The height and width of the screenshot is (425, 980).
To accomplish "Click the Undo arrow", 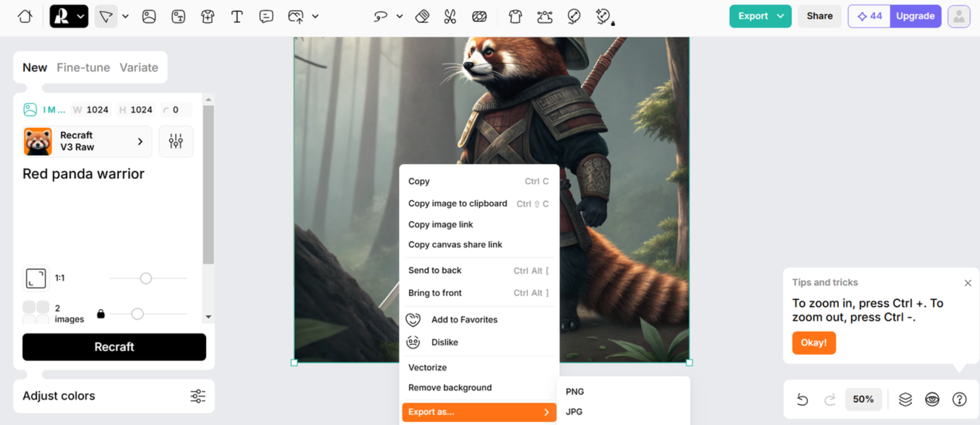I will [802, 399].
